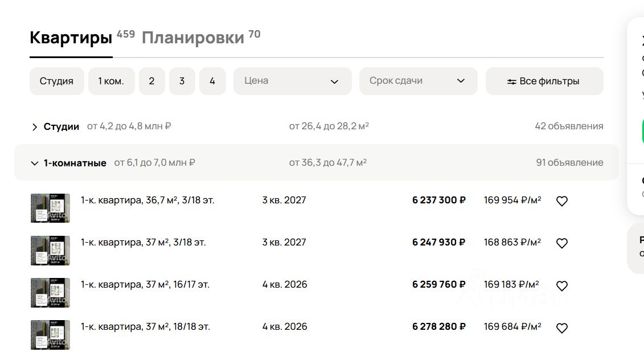The height and width of the screenshot is (356, 644).
Task: Open the Цена dropdown
Action: [292, 81]
